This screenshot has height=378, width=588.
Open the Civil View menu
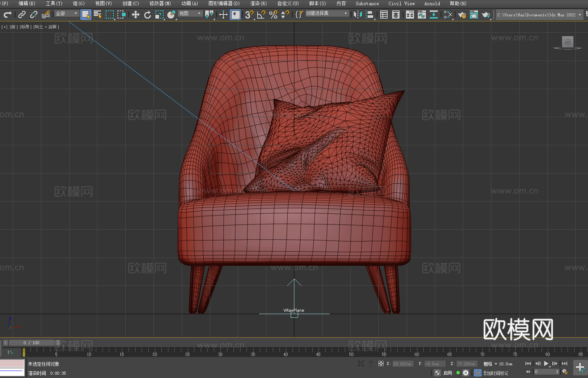[x=401, y=3]
